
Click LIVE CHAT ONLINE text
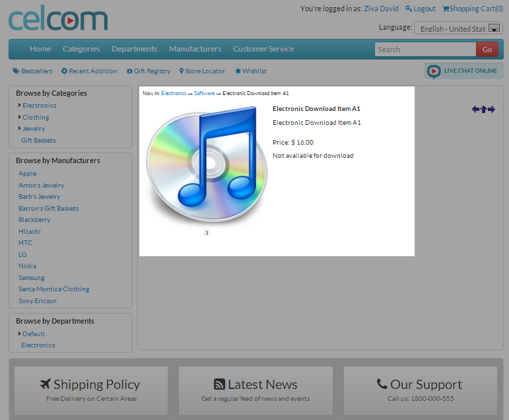pos(470,71)
